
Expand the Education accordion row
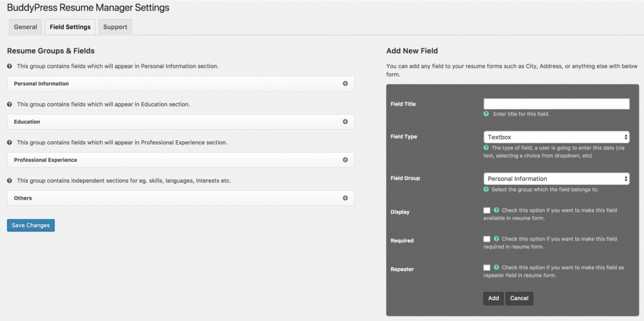(x=180, y=121)
